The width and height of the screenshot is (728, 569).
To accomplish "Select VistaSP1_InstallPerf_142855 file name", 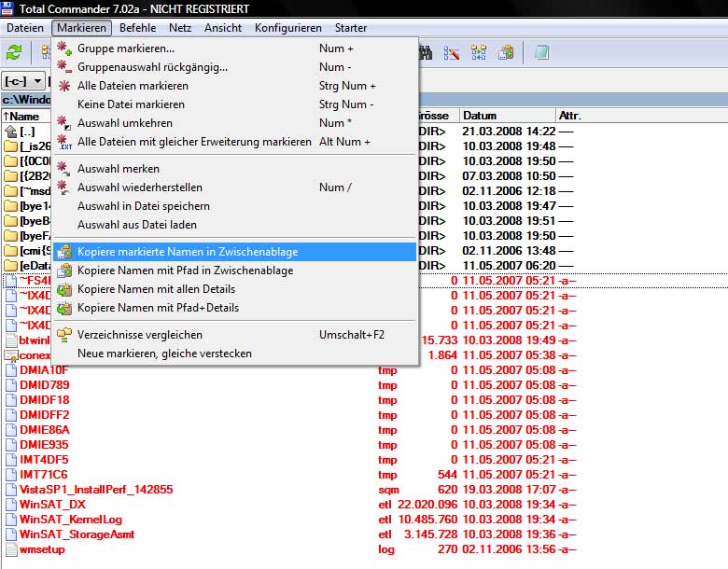I will pyautogui.click(x=96, y=490).
